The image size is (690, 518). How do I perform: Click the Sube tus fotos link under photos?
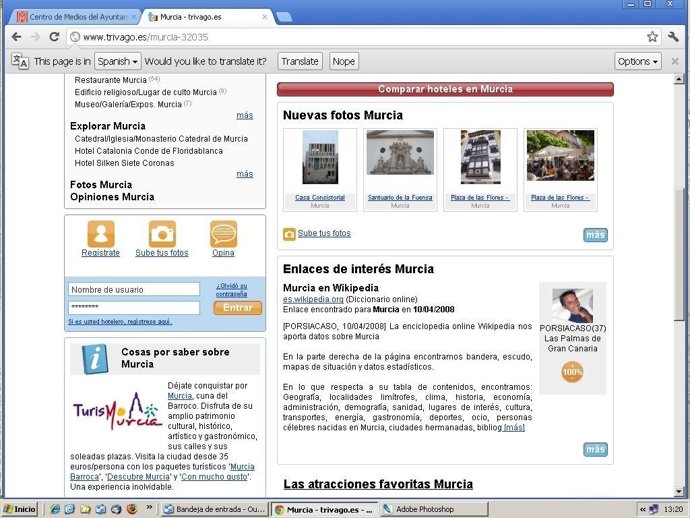(324, 233)
